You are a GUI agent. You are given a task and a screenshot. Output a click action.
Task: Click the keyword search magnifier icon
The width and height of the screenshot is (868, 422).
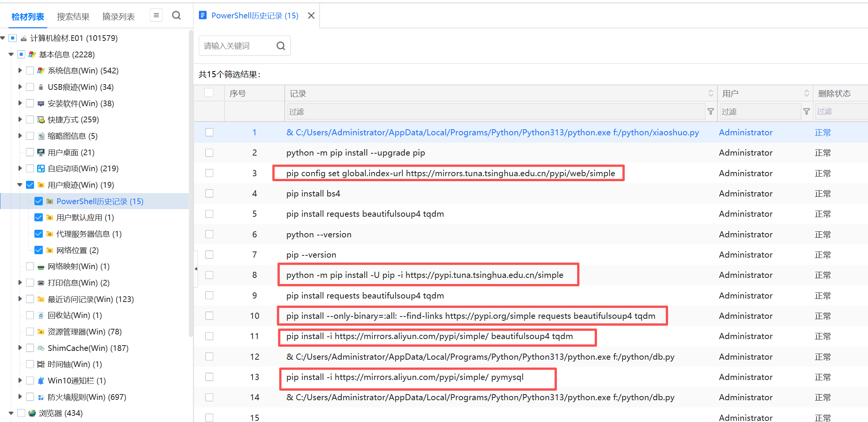(x=281, y=46)
